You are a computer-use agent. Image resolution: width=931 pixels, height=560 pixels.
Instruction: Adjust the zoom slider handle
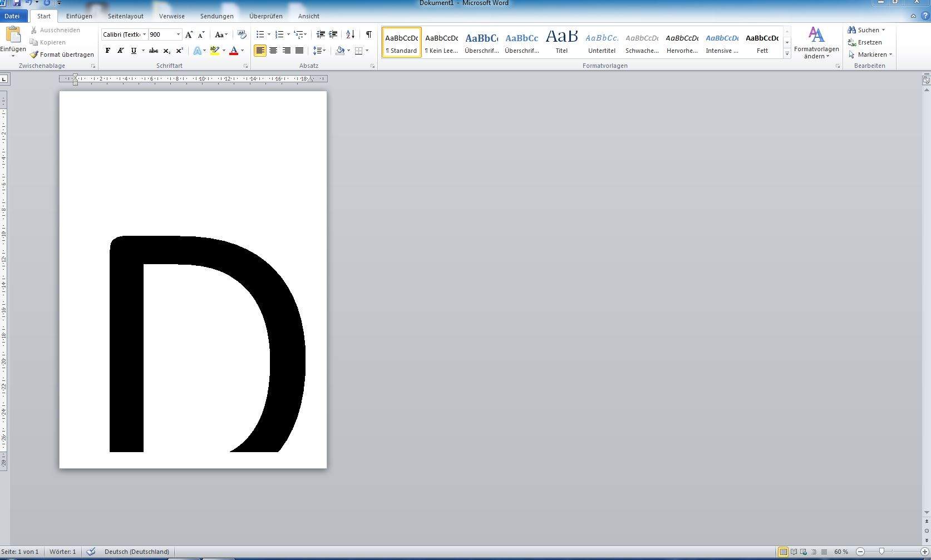point(881,552)
